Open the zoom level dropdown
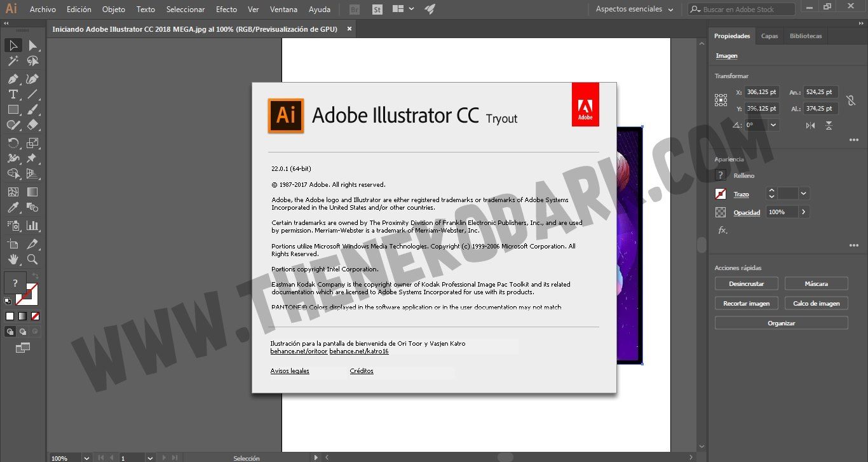The width and height of the screenshot is (868, 462). click(x=86, y=458)
